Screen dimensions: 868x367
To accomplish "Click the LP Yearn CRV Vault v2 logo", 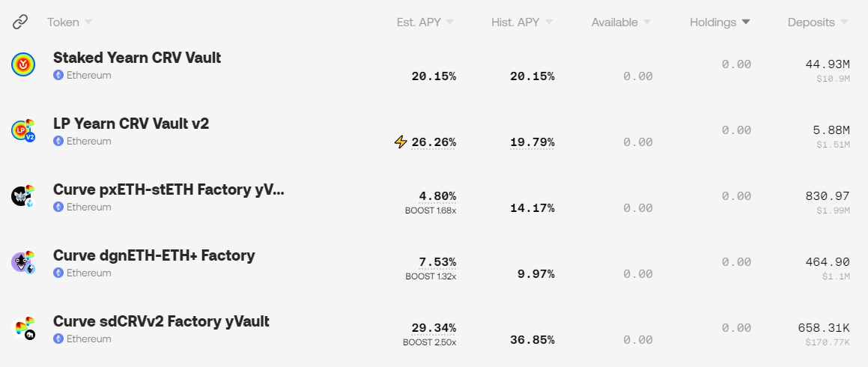I will [23, 131].
